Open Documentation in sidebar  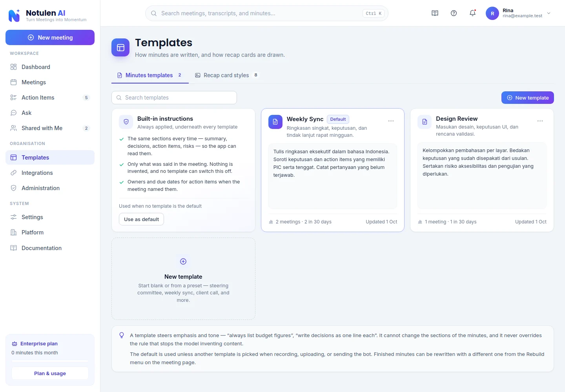pyautogui.click(x=50, y=248)
